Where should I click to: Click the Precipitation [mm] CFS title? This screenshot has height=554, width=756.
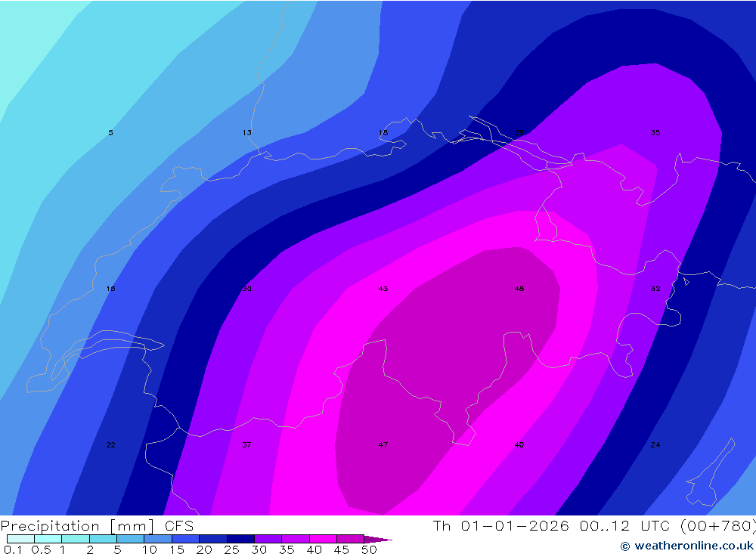pos(97,526)
